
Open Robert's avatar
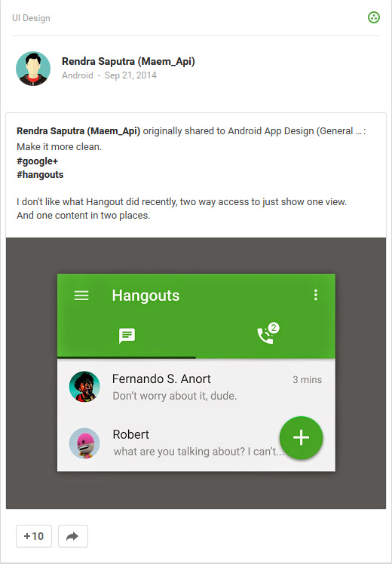tap(84, 443)
